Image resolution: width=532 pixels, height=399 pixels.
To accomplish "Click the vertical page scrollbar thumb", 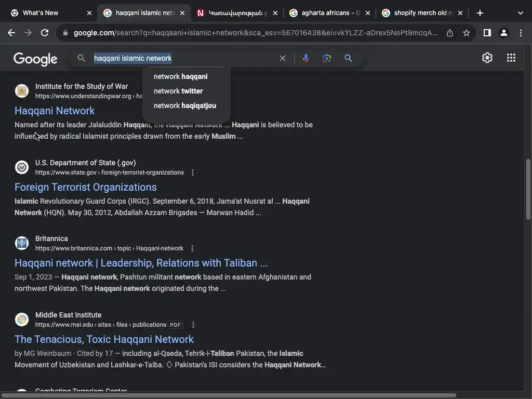I will pos(528,189).
